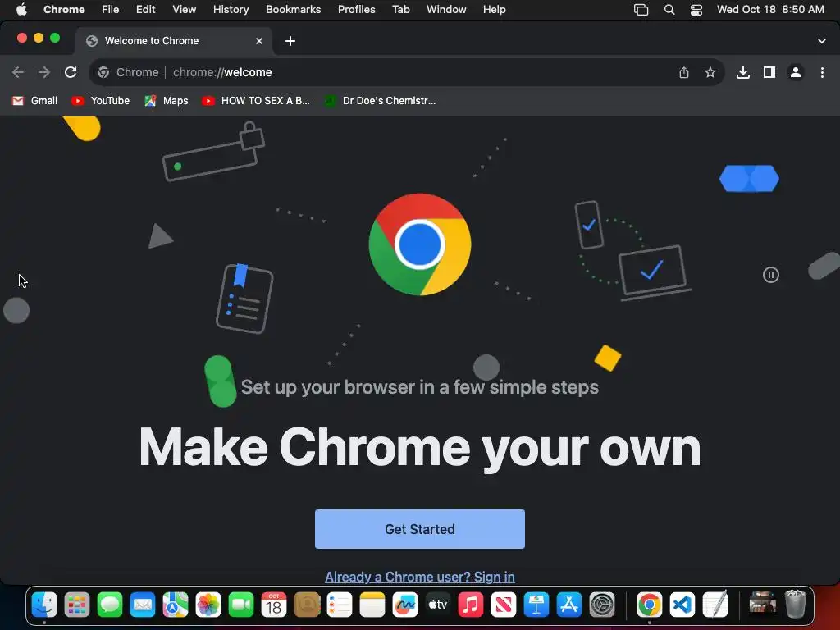Viewport: 840px width, 630px height.
Task: Open Contacts from the dock
Action: pyautogui.click(x=307, y=605)
